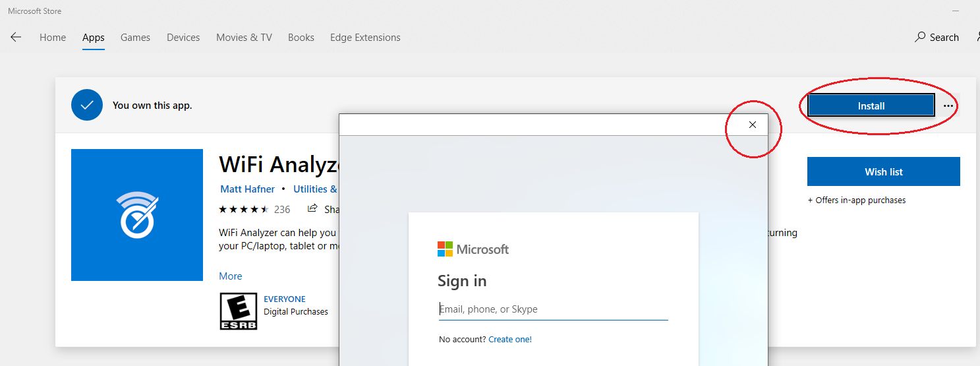Click the Microsoft logo in sign-in
Viewport: 980px width, 366px height.
pos(473,249)
